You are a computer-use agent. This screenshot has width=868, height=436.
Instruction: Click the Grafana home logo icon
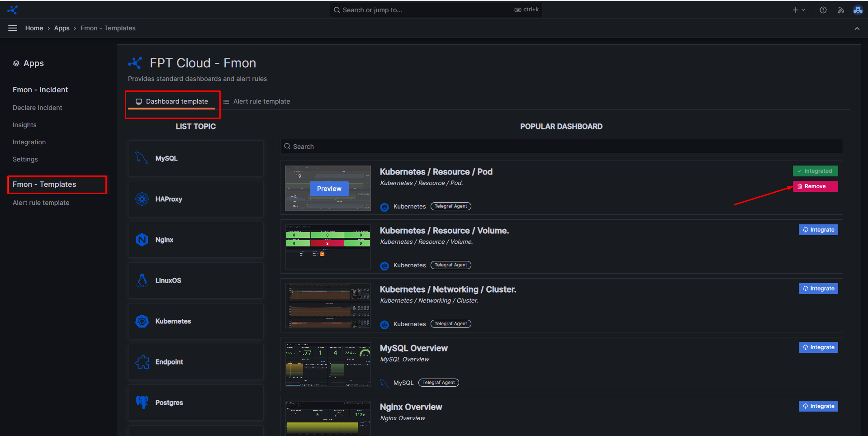[x=13, y=9]
